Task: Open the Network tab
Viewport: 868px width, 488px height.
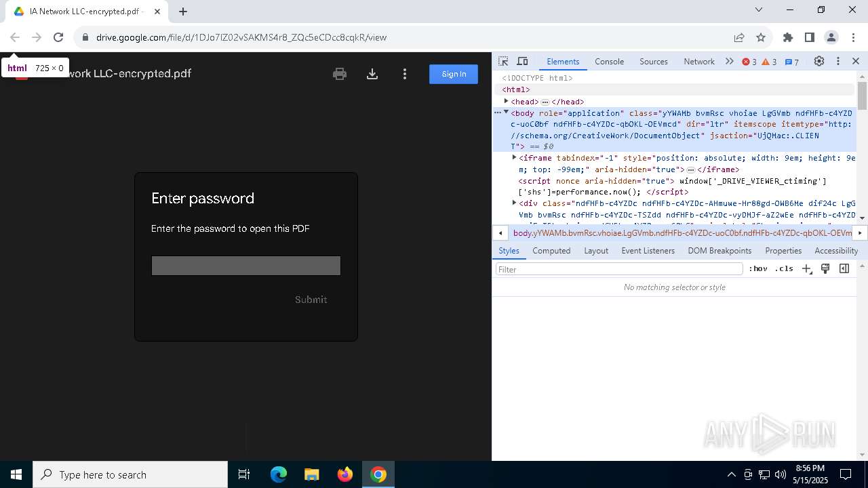Action: pyautogui.click(x=698, y=61)
